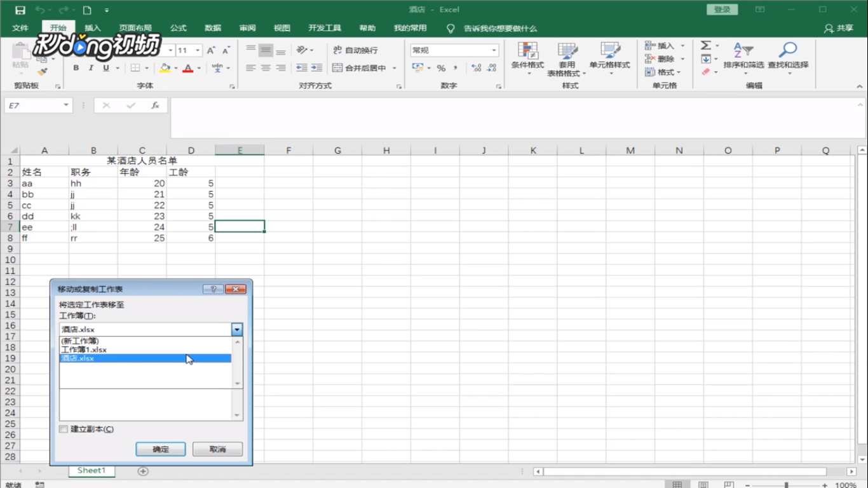
Task: Decrease font size with small A icon
Action: point(226,50)
